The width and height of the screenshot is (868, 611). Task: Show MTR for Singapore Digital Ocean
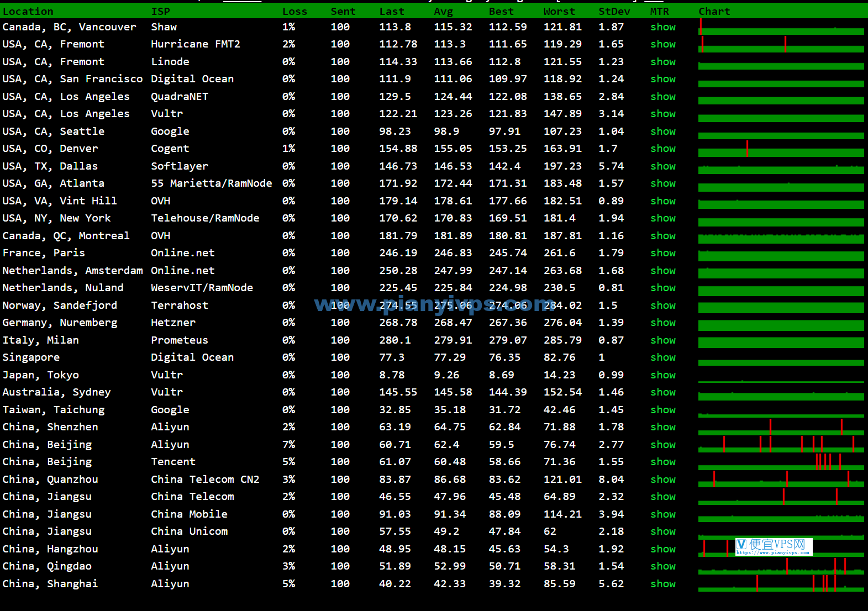[x=663, y=357]
